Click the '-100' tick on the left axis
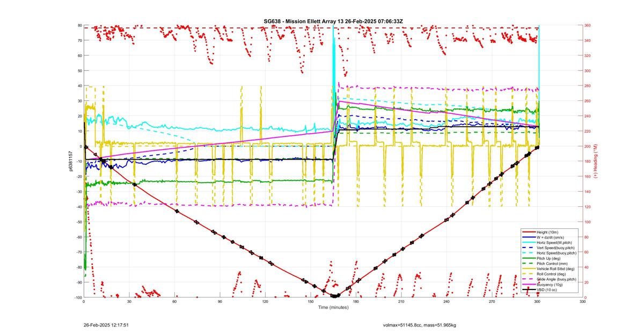644x334 pixels. point(77,297)
